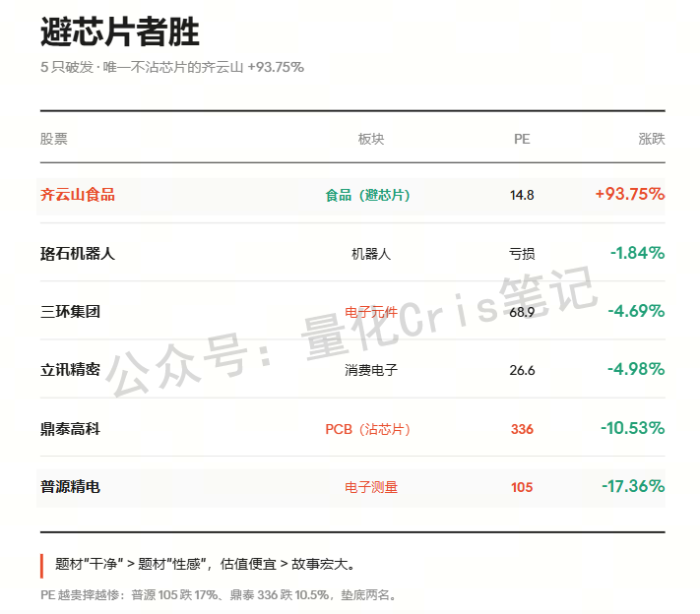Click the footnote starting PE 越贵摔越惨
Screen dimensions: 700x614
pyautogui.click(x=219, y=594)
